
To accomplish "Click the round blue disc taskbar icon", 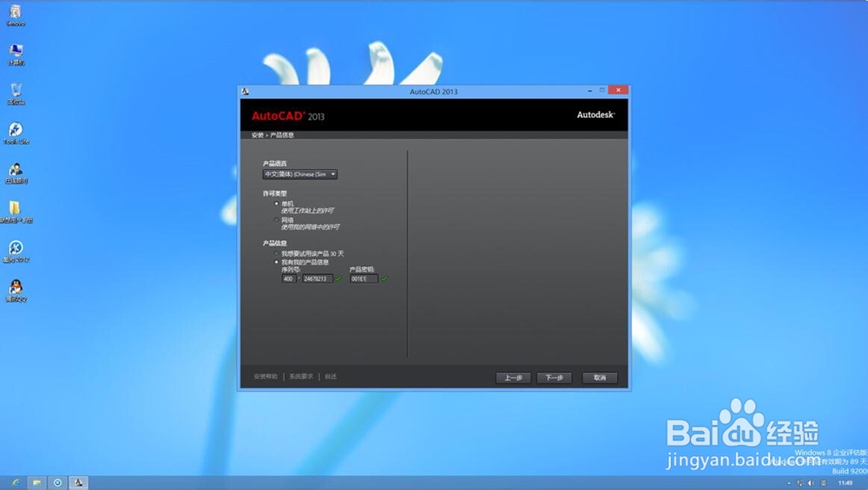I will click(x=57, y=483).
